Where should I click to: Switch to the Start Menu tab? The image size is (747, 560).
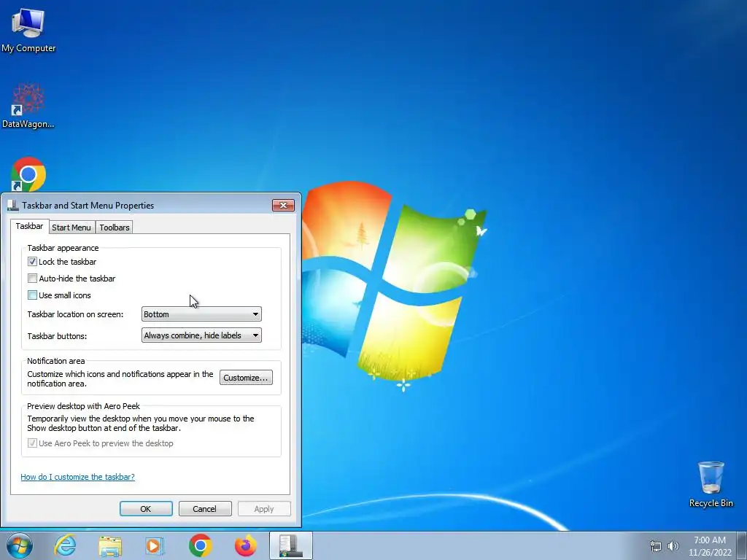[71, 227]
